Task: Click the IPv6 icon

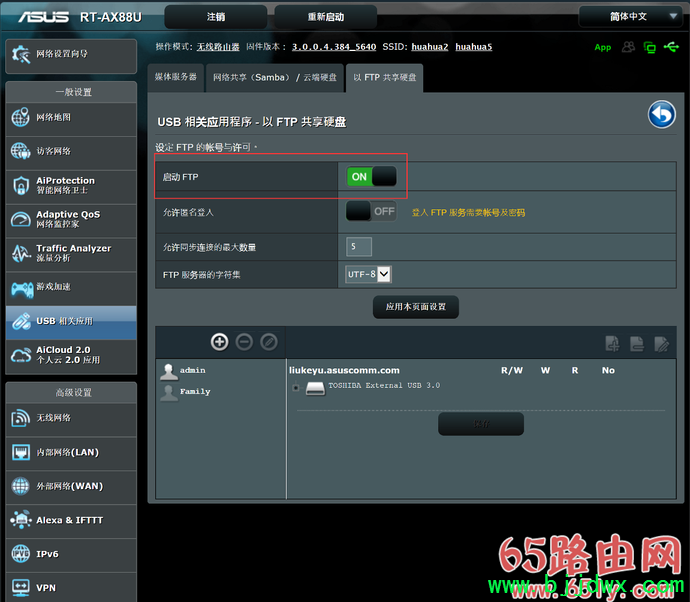Action: [21, 554]
